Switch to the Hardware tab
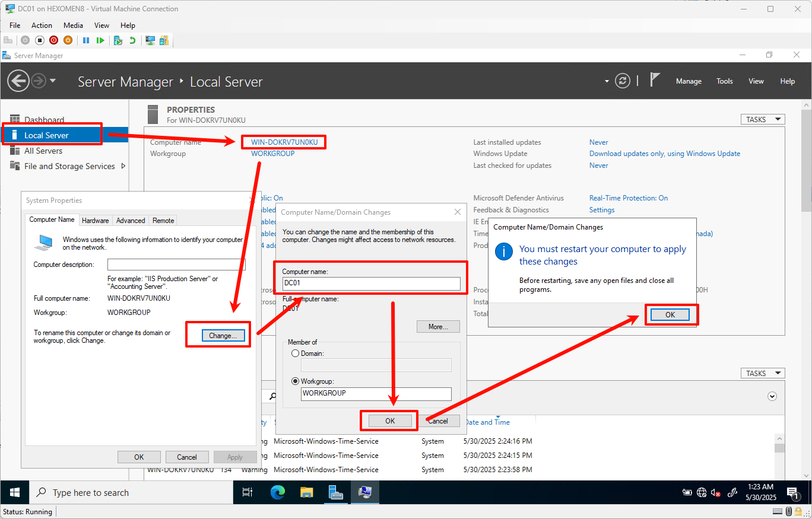The height and width of the screenshot is (519, 812). pos(96,221)
